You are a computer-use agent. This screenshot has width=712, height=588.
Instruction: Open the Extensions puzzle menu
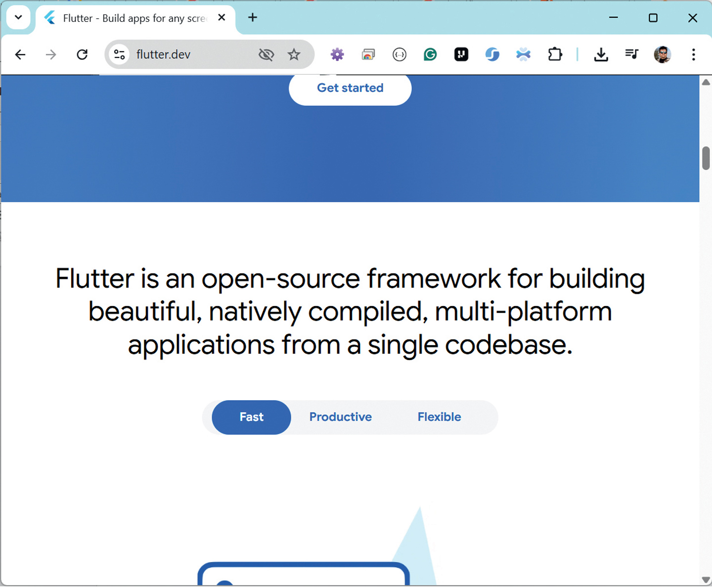[555, 54]
